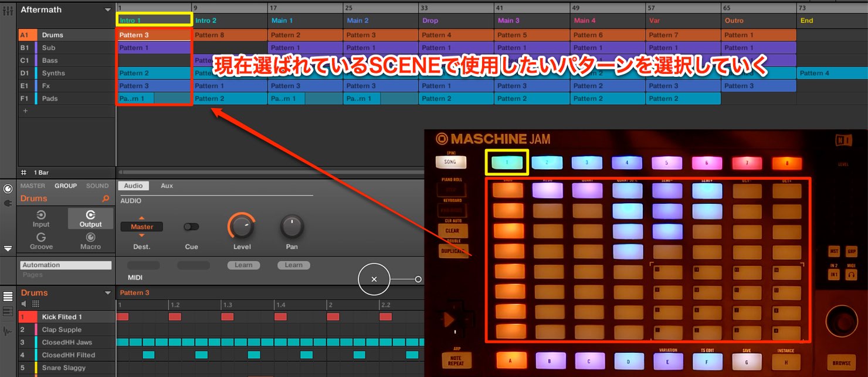This screenshot has width=868, height=377.
Task: Click the second empty MIDI assignment slot
Action: click(194, 265)
